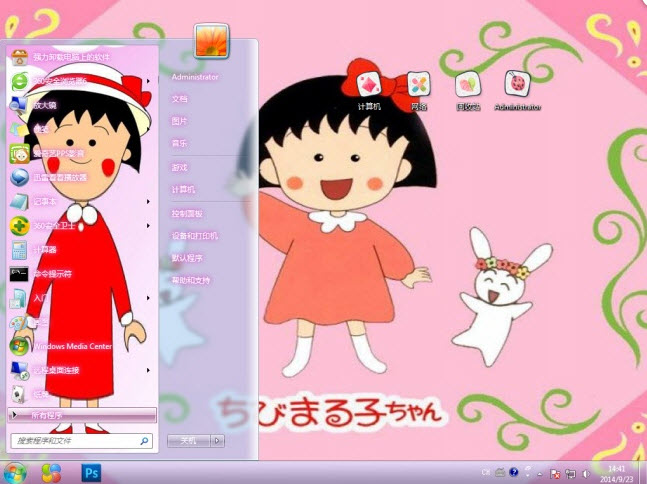Show hidden tray icons arrow
Viewport: 647px width, 484px height.
pos(540,474)
